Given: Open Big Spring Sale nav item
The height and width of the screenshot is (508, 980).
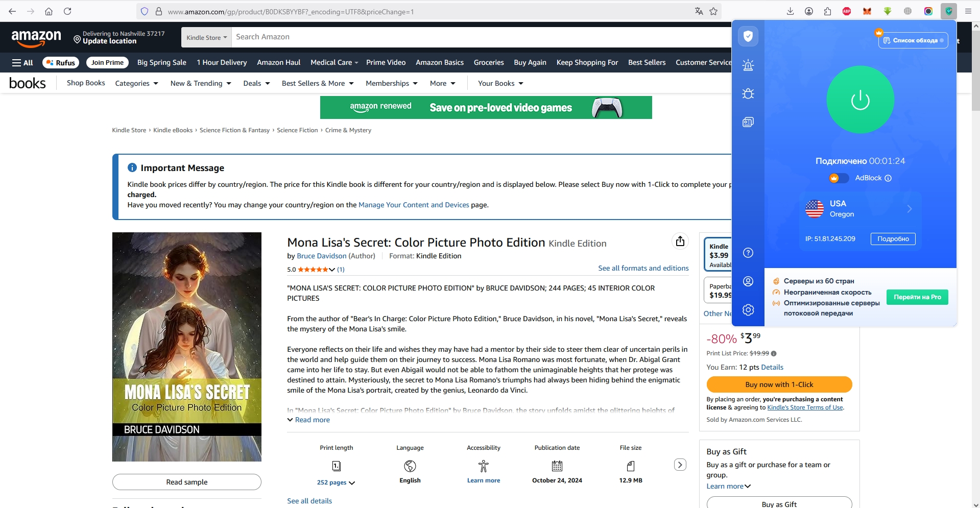Looking at the screenshot, I should (x=162, y=63).
